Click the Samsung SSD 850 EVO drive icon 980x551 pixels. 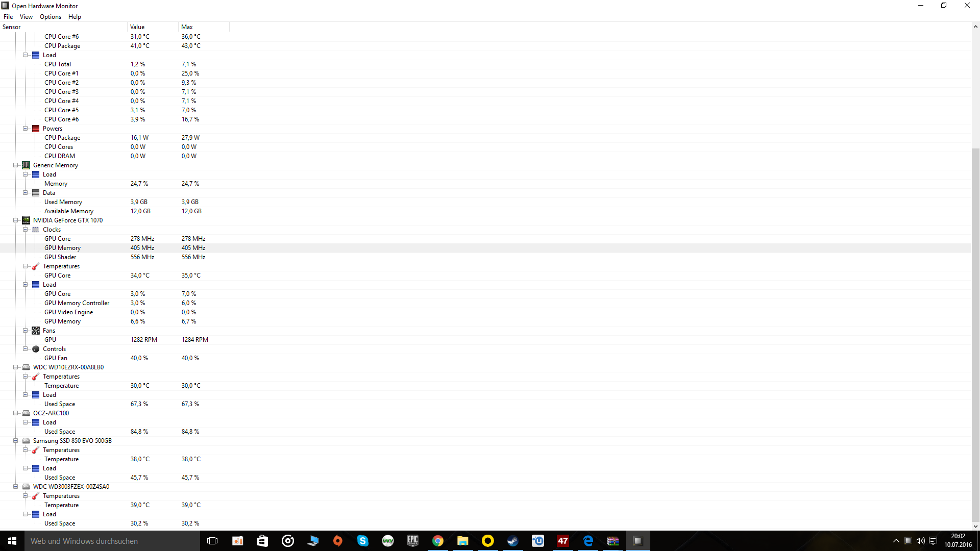(x=26, y=441)
